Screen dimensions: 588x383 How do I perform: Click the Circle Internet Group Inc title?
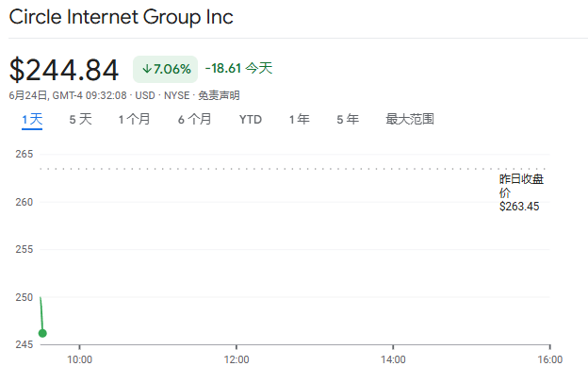pos(121,18)
